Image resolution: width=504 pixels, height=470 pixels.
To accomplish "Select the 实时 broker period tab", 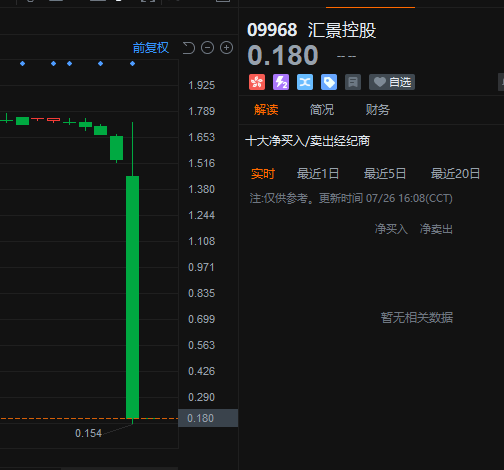I will point(263,174).
